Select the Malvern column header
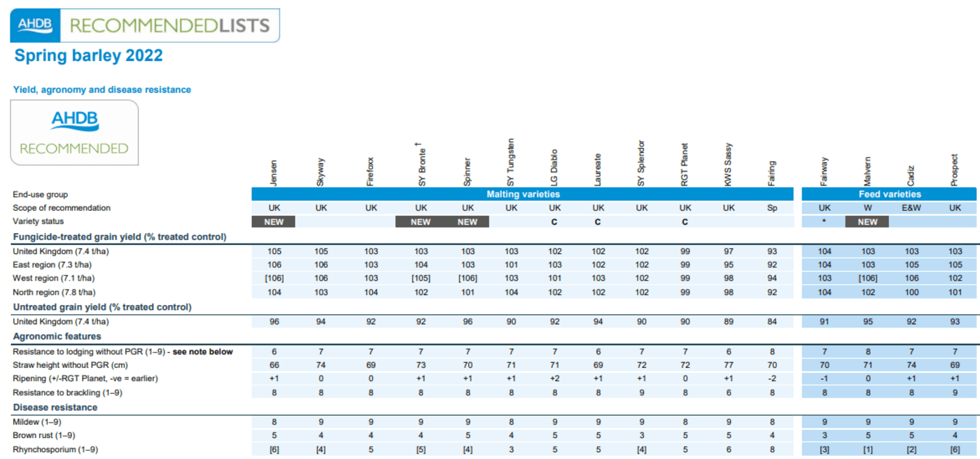 [x=867, y=171]
